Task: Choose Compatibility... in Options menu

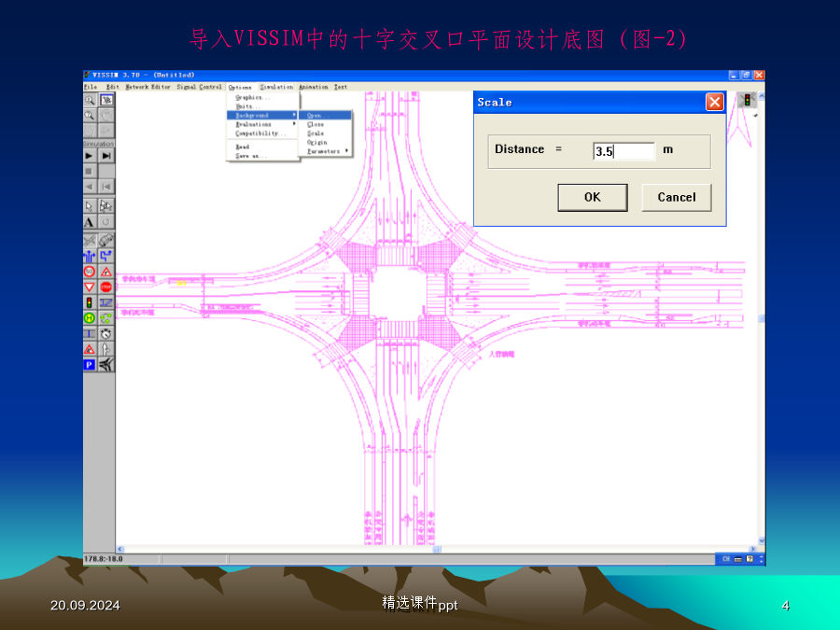Action: 262,133
